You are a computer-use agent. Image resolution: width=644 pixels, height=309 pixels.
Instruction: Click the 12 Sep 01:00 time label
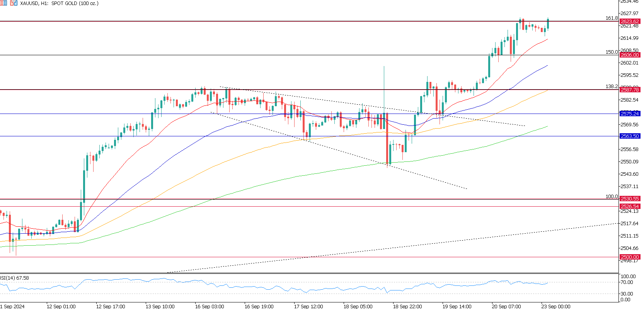click(x=61, y=306)
